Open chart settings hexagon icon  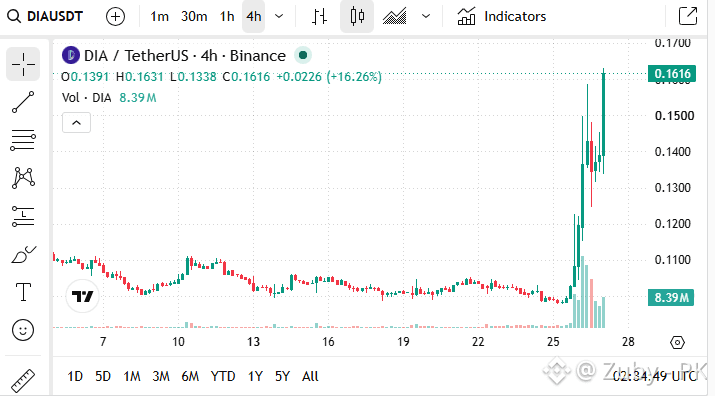click(678, 342)
